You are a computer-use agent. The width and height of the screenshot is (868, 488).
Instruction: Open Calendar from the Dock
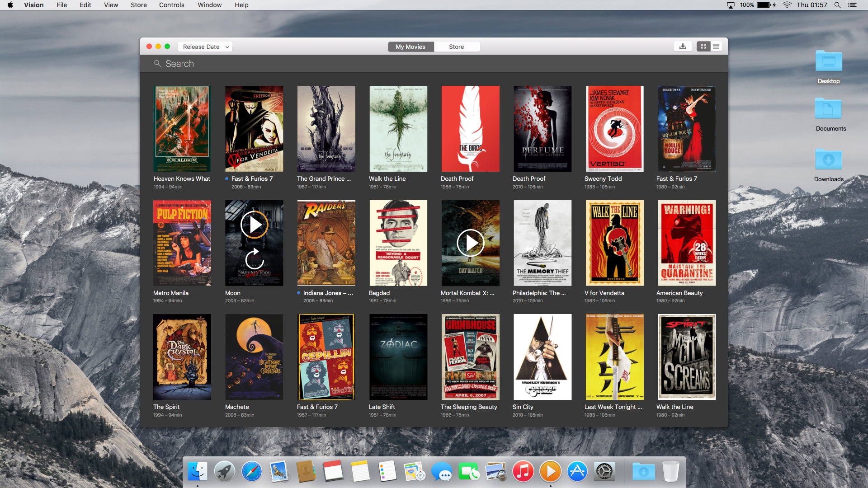333,471
